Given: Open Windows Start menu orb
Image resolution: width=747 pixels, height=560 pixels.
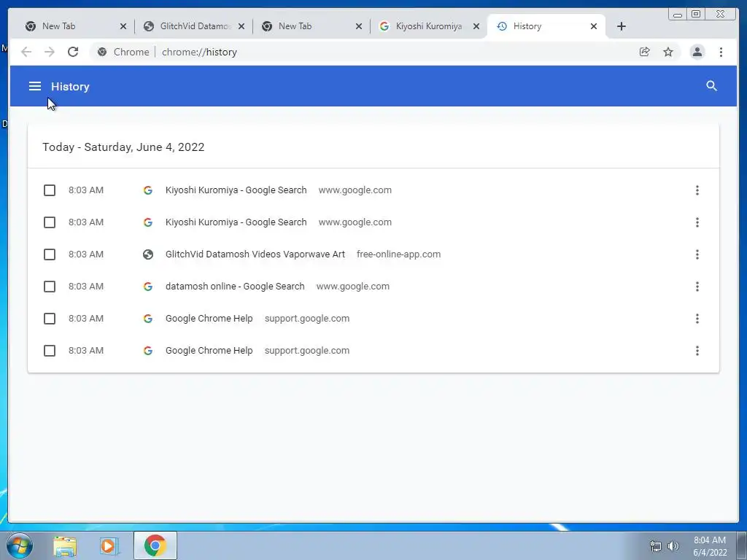Looking at the screenshot, I should tap(20, 545).
